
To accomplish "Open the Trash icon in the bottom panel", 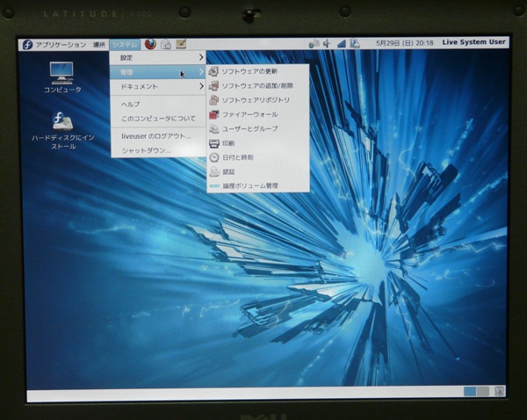I will (499, 391).
